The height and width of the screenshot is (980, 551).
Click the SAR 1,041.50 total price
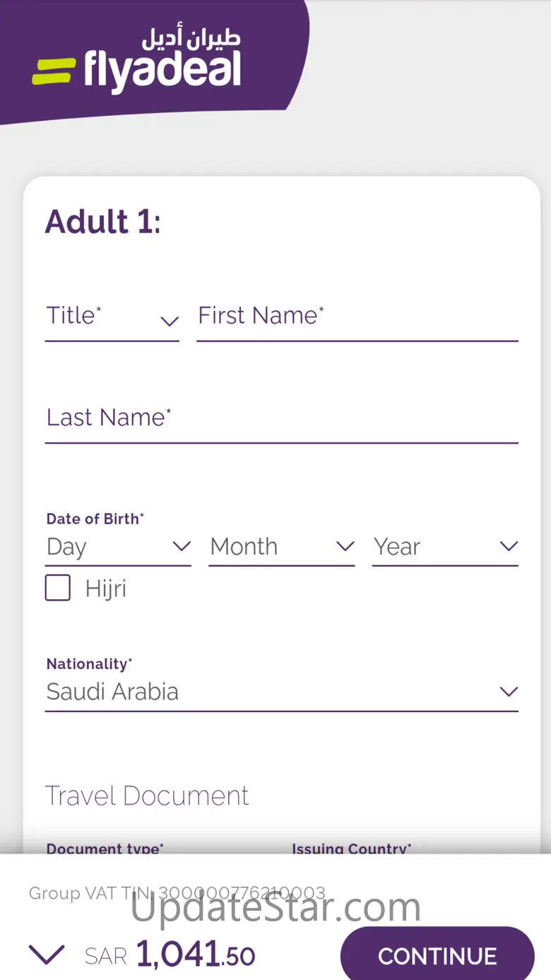170,955
